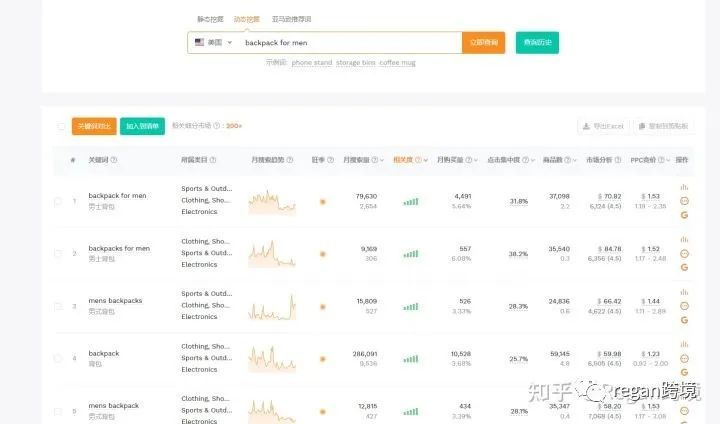Image resolution: width=720 pixels, height=424 pixels.
Task: Click help icon beside 旺季 column header
Action: tap(330, 160)
